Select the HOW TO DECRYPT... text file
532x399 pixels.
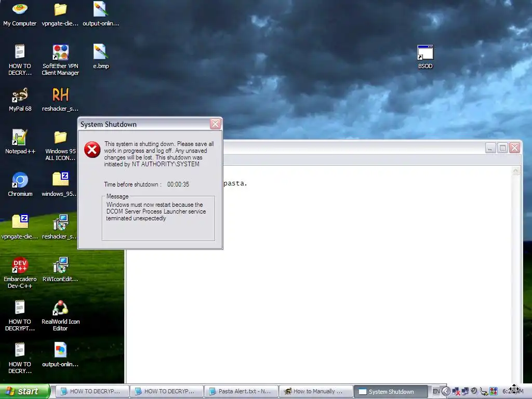20,315
